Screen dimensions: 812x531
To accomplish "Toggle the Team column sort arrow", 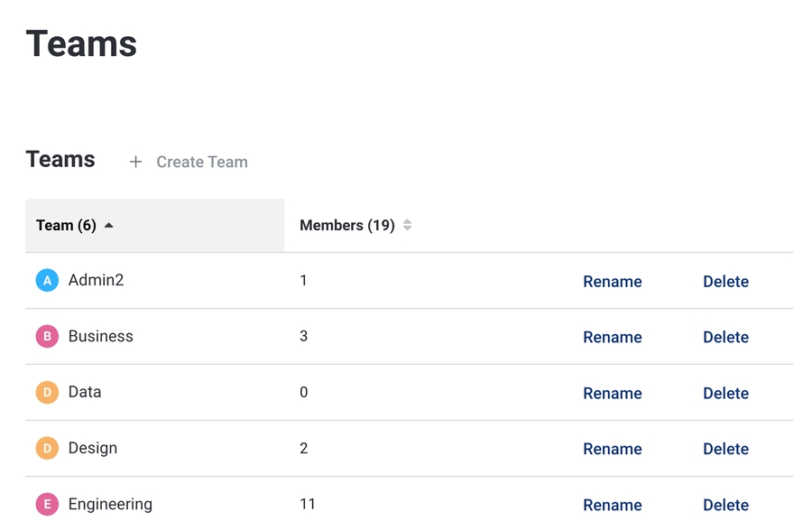I will [x=109, y=226].
